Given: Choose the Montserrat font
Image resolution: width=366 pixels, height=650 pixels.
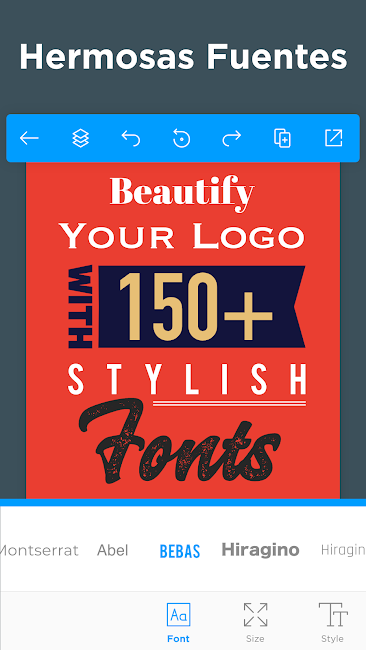Looking at the screenshot, I should tap(39, 551).
